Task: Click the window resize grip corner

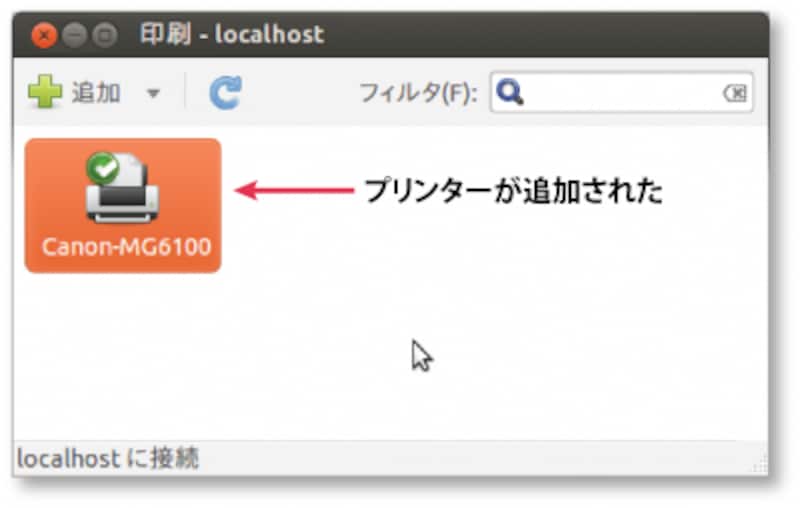Action: click(760, 465)
